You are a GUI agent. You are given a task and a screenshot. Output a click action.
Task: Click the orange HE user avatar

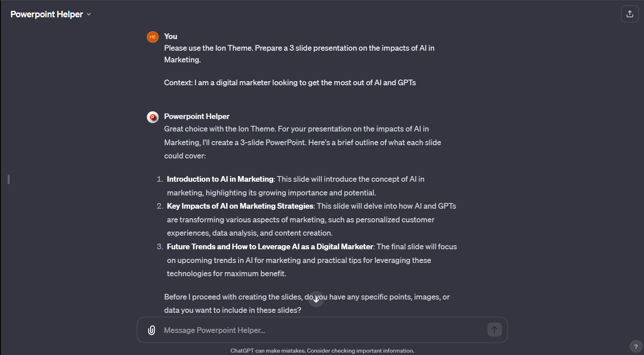click(152, 37)
